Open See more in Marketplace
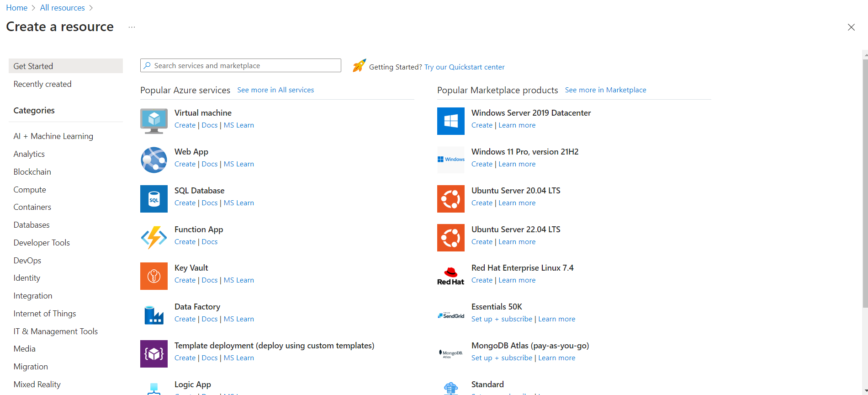This screenshot has width=868, height=395. click(x=606, y=90)
